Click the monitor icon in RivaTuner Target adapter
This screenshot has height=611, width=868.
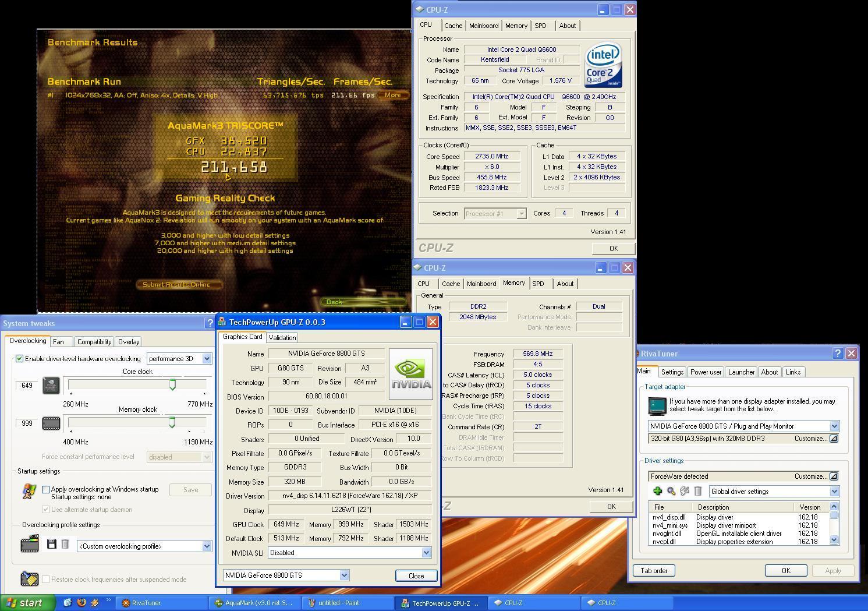[x=657, y=405]
